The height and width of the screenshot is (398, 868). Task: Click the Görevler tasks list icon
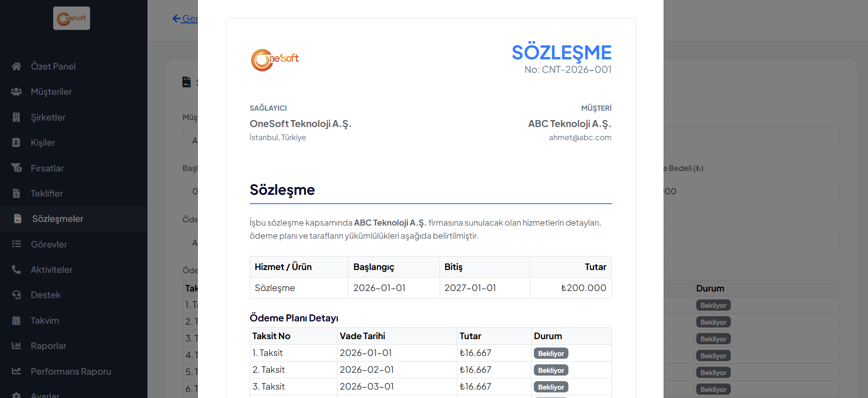(x=16, y=244)
